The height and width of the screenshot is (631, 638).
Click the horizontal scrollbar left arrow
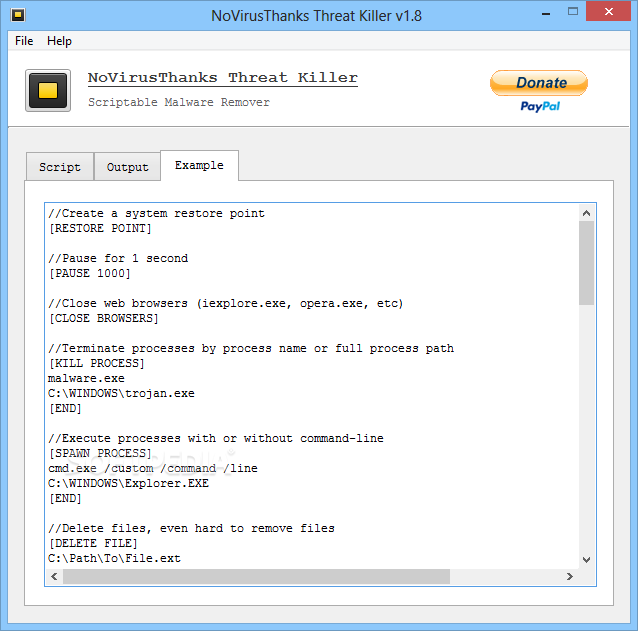(54, 576)
